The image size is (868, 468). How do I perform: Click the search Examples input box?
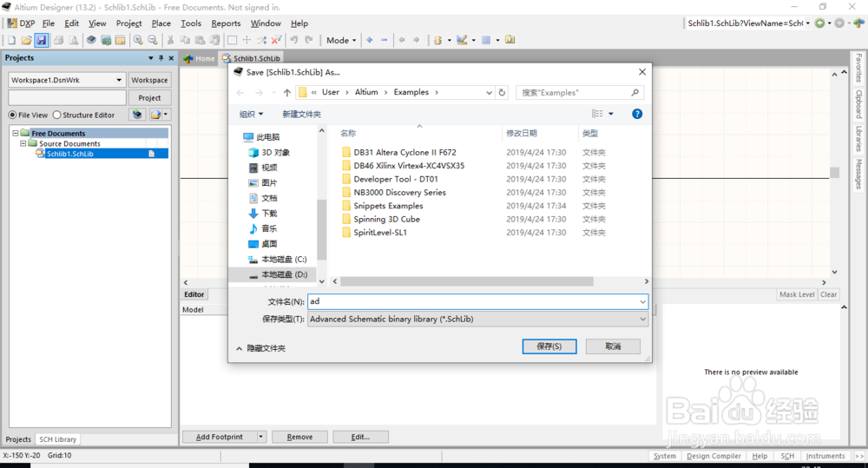(580, 93)
